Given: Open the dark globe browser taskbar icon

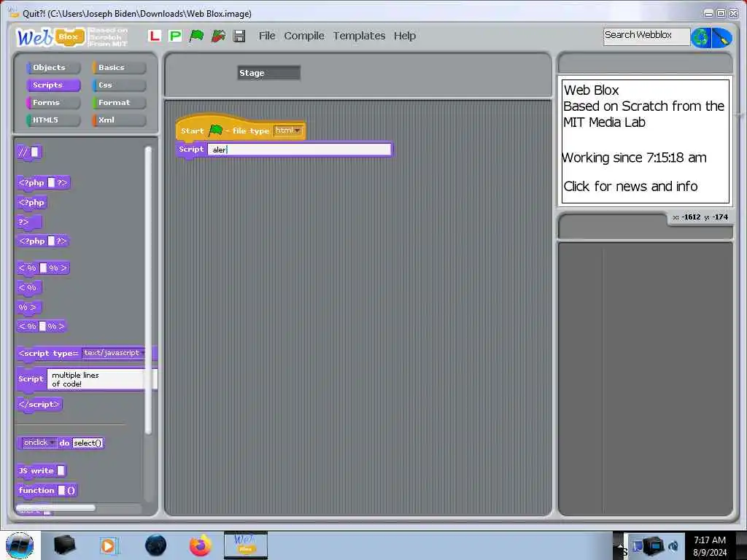Looking at the screenshot, I should (x=156, y=545).
